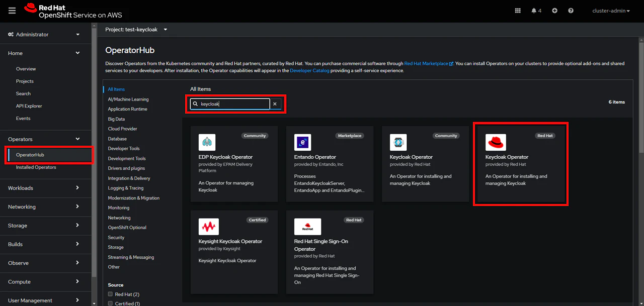This screenshot has width=644, height=306.
Task: Open the hamburger navigation menu
Action: (x=12, y=11)
